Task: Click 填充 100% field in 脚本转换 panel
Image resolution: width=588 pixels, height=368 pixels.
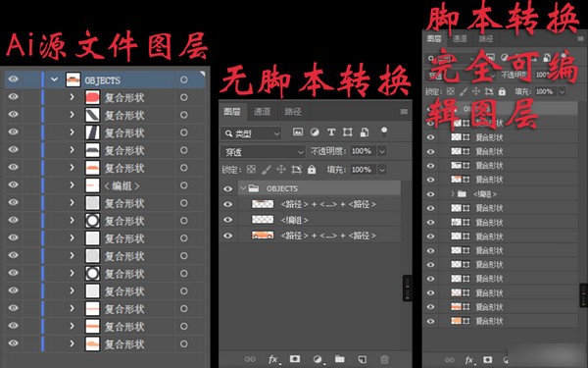Action: coord(546,91)
